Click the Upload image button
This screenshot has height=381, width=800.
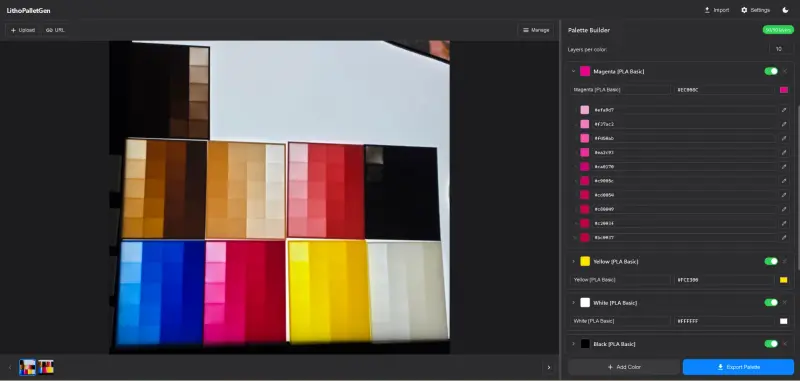coord(23,30)
